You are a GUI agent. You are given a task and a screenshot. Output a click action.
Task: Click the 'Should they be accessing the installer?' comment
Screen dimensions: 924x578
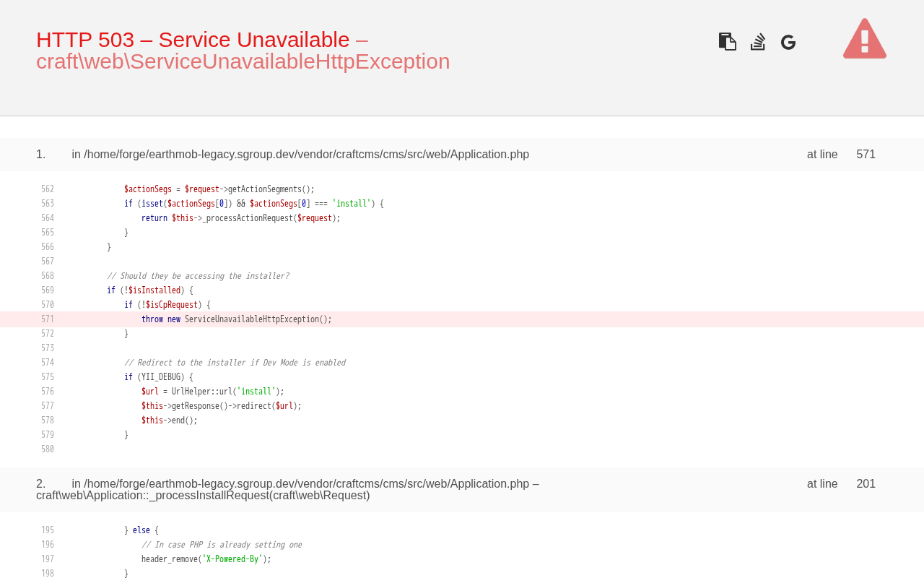click(x=198, y=276)
